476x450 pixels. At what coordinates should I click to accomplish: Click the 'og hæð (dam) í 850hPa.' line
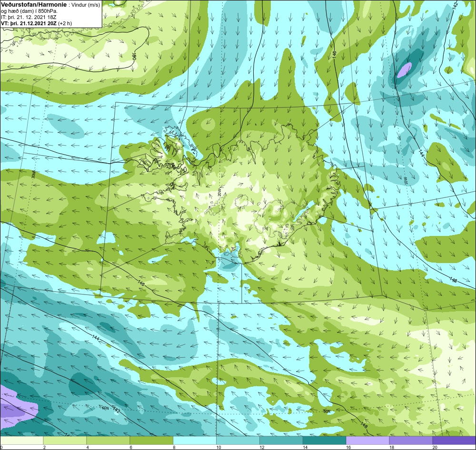(x=30, y=11)
